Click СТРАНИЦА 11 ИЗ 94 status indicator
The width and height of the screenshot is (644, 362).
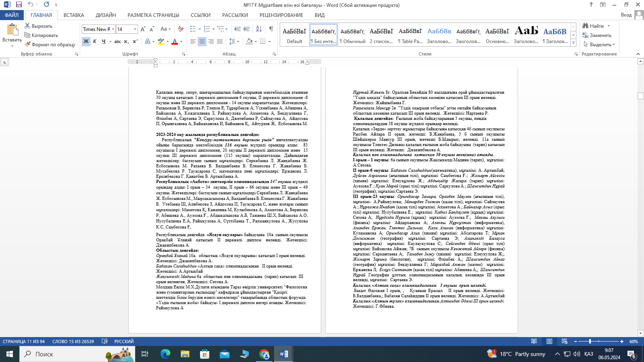tap(24, 341)
